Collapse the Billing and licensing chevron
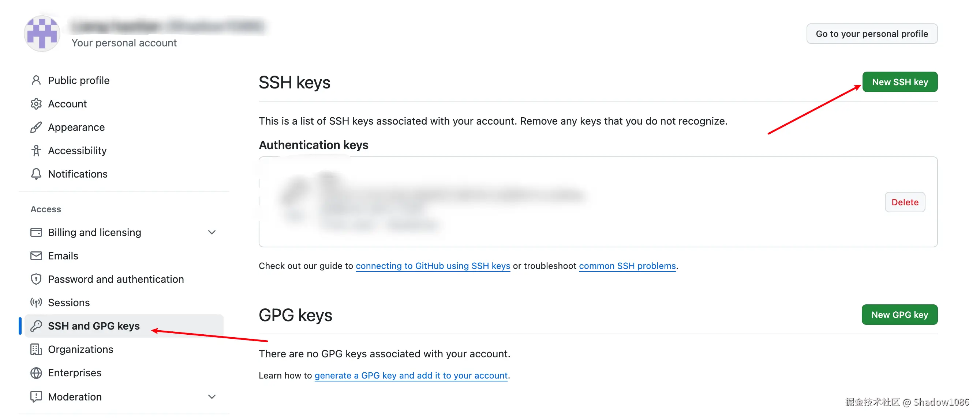Screen dimensions: 980x418 [x=212, y=232]
